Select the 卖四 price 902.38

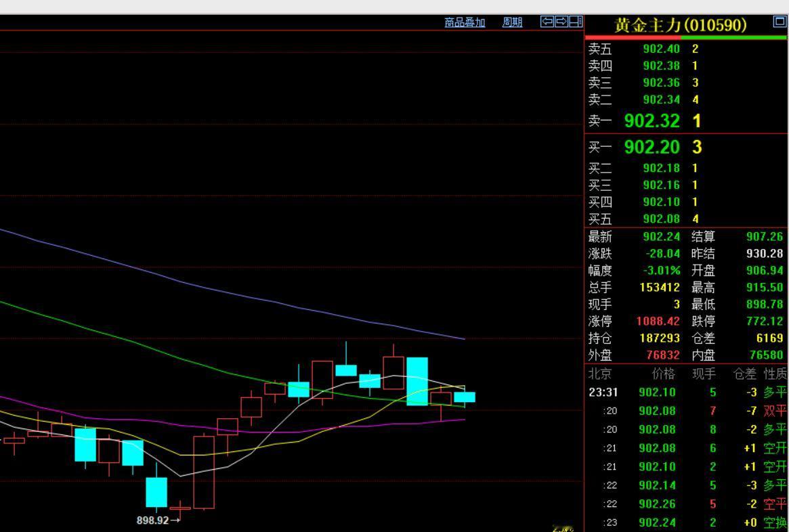pos(661,66)
